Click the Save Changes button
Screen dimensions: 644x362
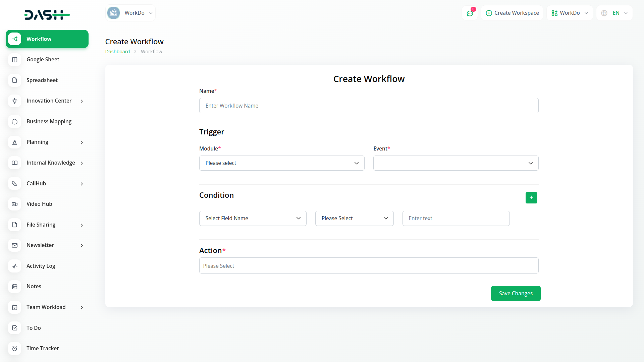pyautogui.click(x=516, y=294)
